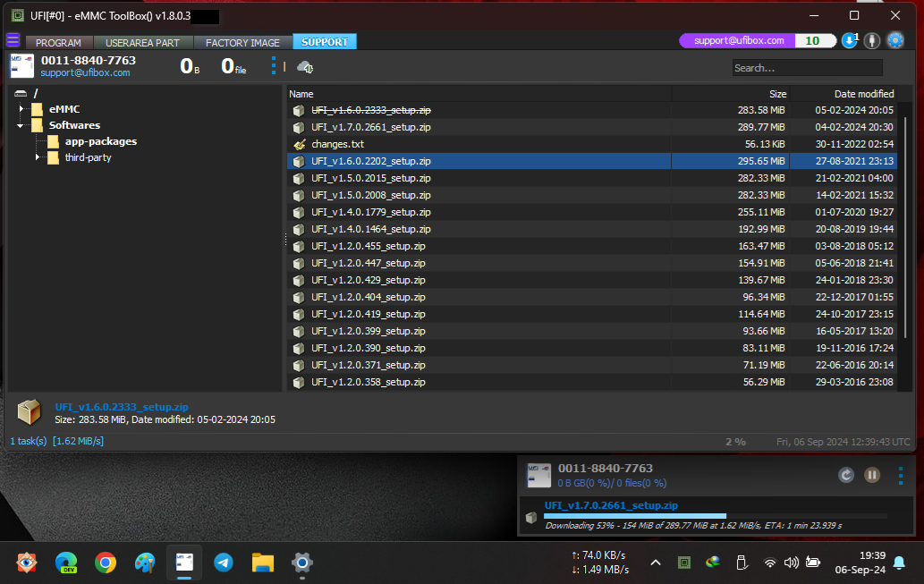Show hidden tray icons chevron
Image resolution: width=924 pixels, height=584 pixels.
coord(656,563)
